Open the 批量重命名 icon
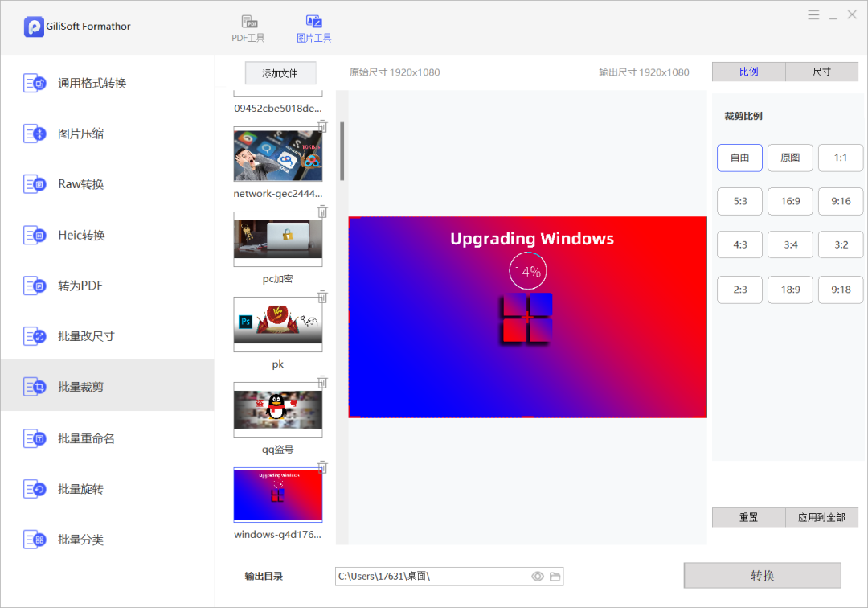The height and width of the screenshot is (608, 868). click(35, 438)
